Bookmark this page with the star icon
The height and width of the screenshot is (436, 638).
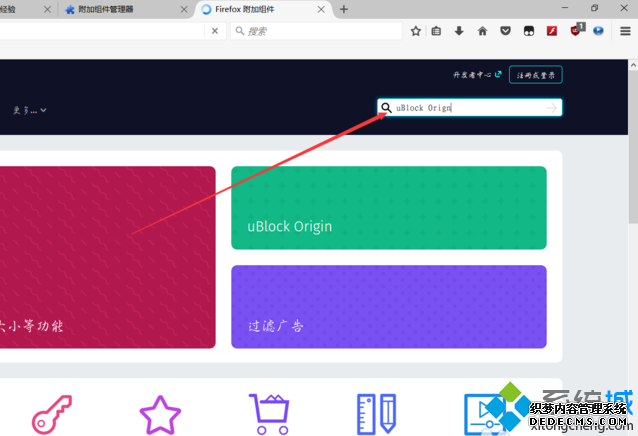click(416, 31)
